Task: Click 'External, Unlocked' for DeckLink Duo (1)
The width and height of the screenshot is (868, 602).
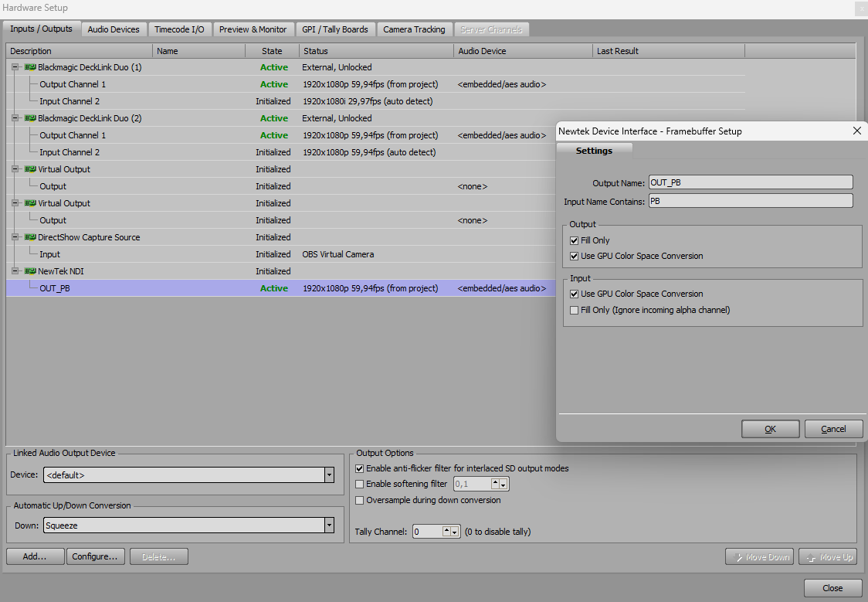Action: pyautogui.click(x=337, y=67)
